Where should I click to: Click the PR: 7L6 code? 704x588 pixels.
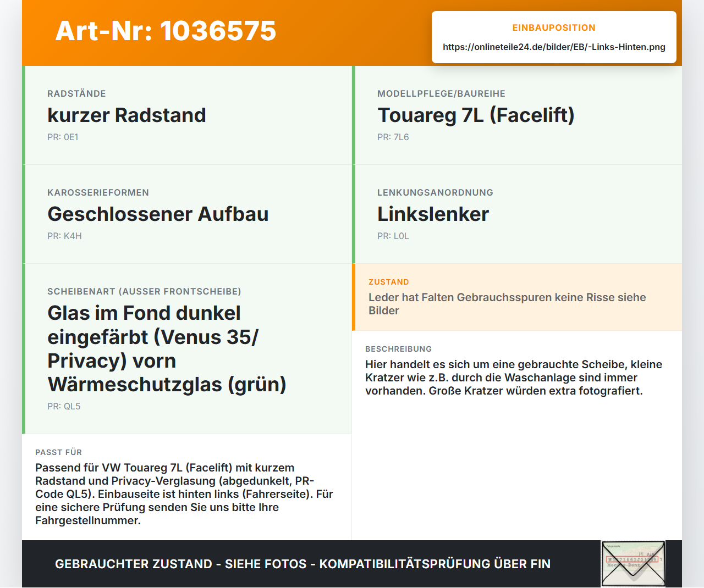tap(393, 137)
